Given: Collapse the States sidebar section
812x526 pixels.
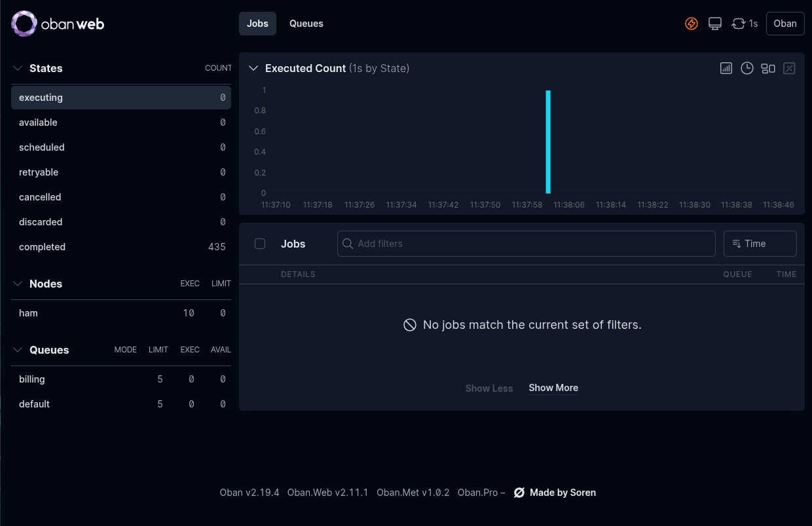Looking at the screenshot, I should (x=18, y=68).
